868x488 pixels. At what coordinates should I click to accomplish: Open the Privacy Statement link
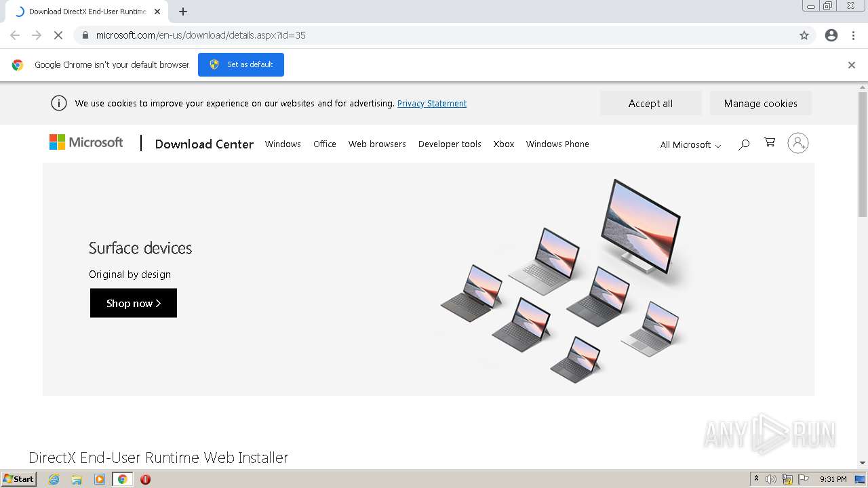click(432, 103)
